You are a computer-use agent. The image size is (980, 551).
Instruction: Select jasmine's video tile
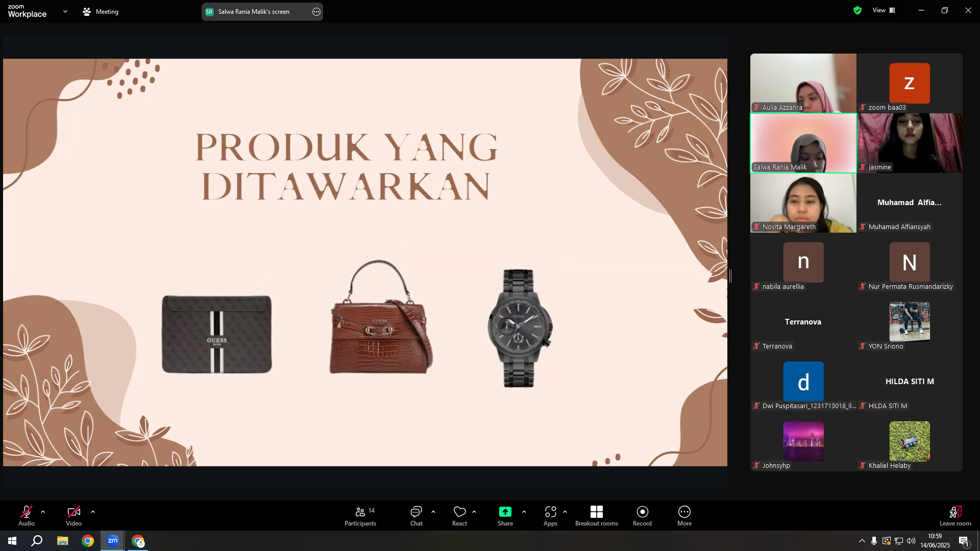coord(910,143)
